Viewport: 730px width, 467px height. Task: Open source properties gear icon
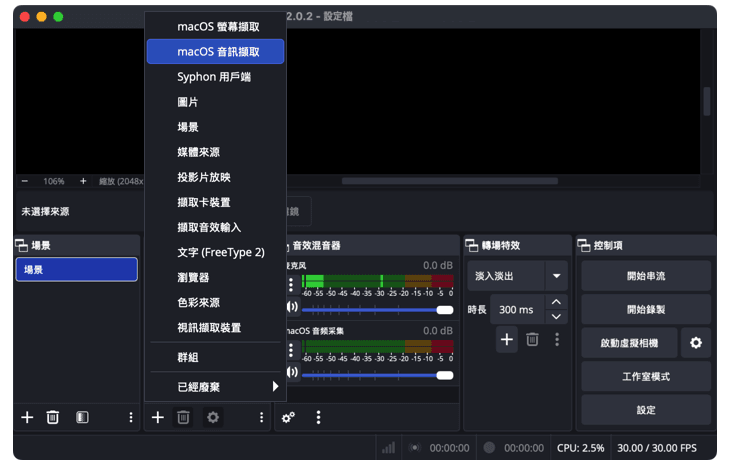pos(212,417)
